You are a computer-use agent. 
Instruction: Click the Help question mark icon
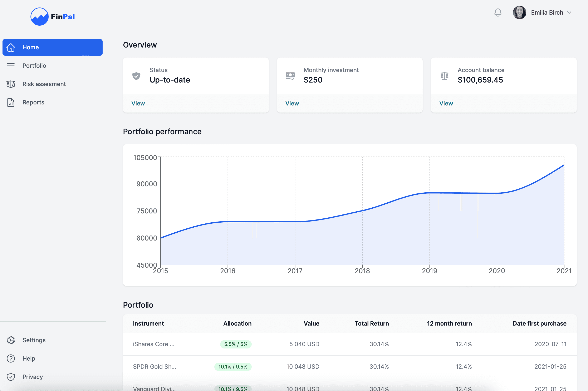pos(11,358)
